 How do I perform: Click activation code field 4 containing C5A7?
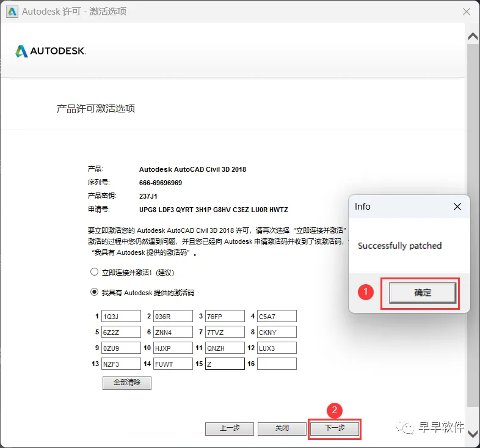coord(277,316)
